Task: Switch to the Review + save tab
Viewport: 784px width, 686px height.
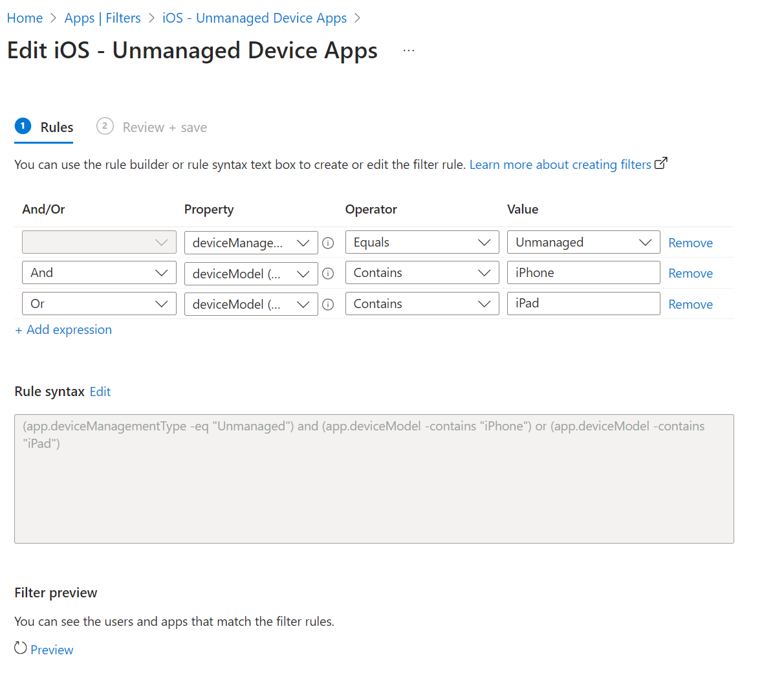Action: pos(164,127)
